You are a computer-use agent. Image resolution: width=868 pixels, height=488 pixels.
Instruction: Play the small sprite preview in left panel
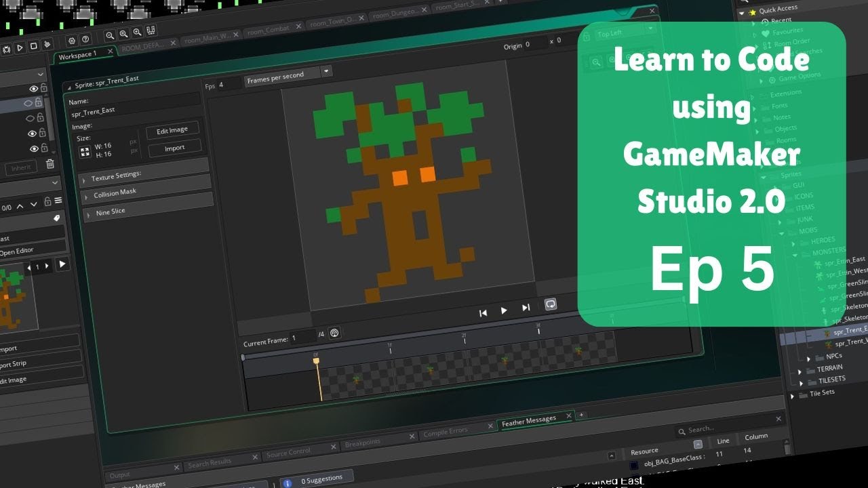click(62, 264)
